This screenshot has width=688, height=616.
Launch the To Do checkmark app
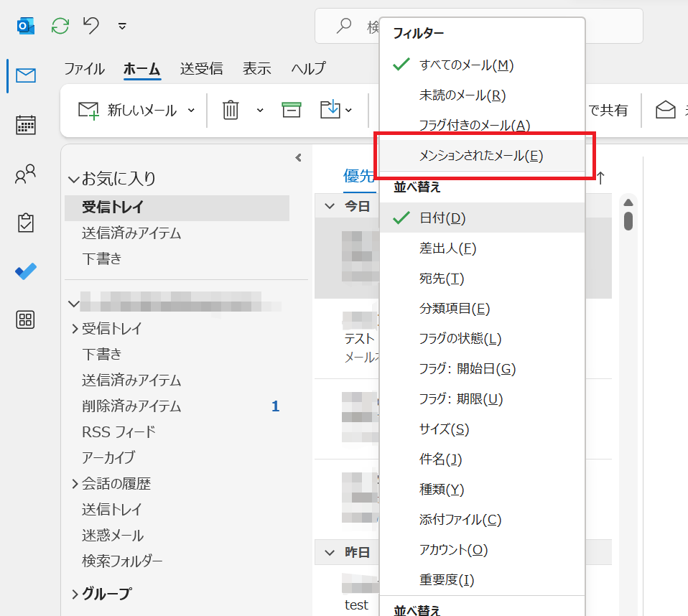pyautogui.click(x=26, y=271)
